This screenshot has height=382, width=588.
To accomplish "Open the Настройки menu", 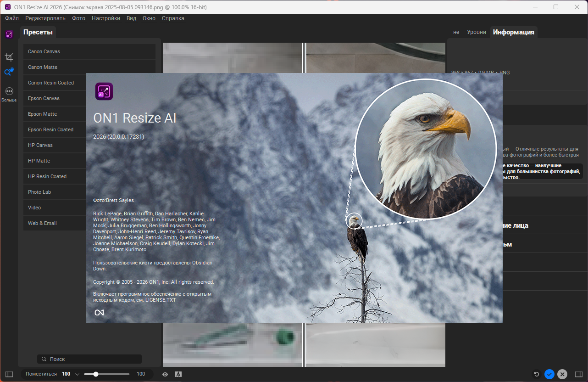I will coord(106,18).
